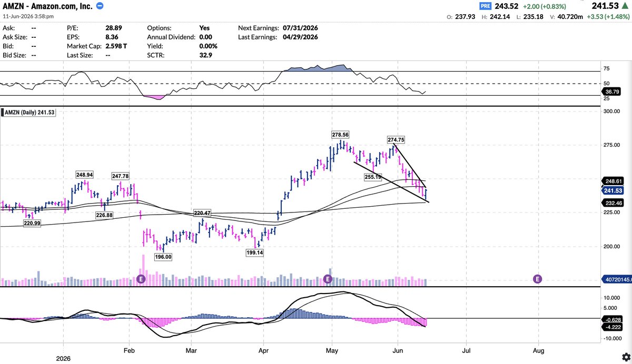Click the Next Earnings date 07/31/2026
The height and width of the screenshot is (364, 632).
(x=300, y=28)
